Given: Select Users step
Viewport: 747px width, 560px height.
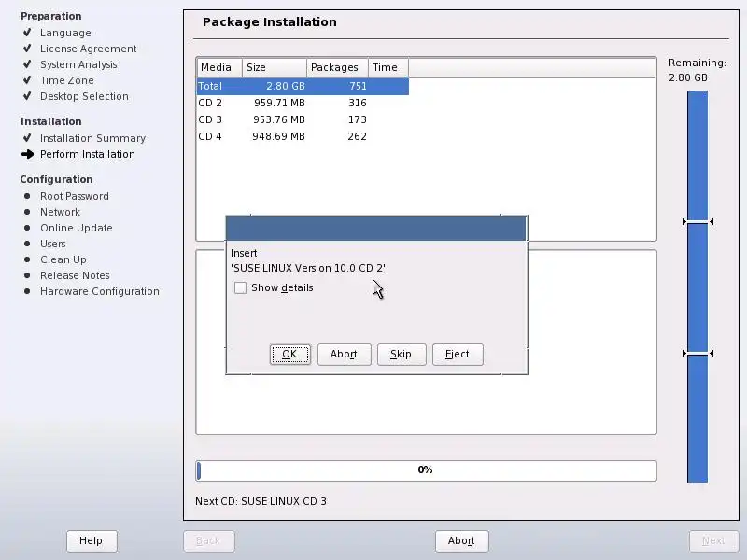Looking at the screenshot, I should coord(53,244).
